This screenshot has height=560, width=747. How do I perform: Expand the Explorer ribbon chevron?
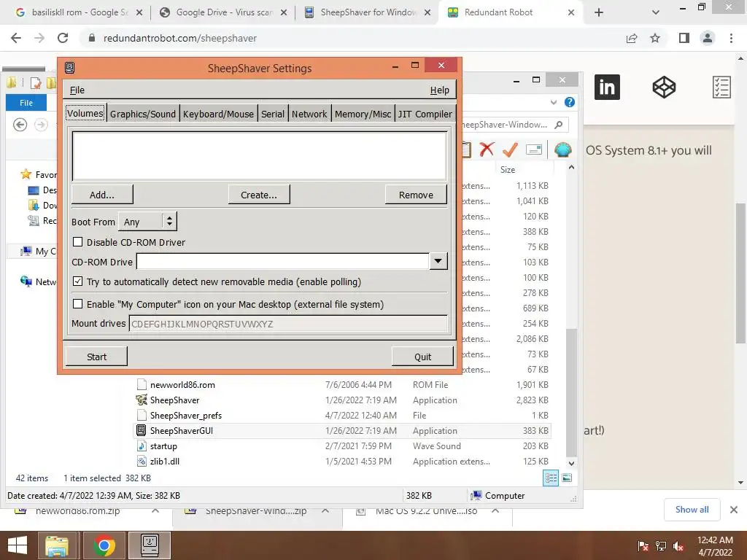[553, 102]
